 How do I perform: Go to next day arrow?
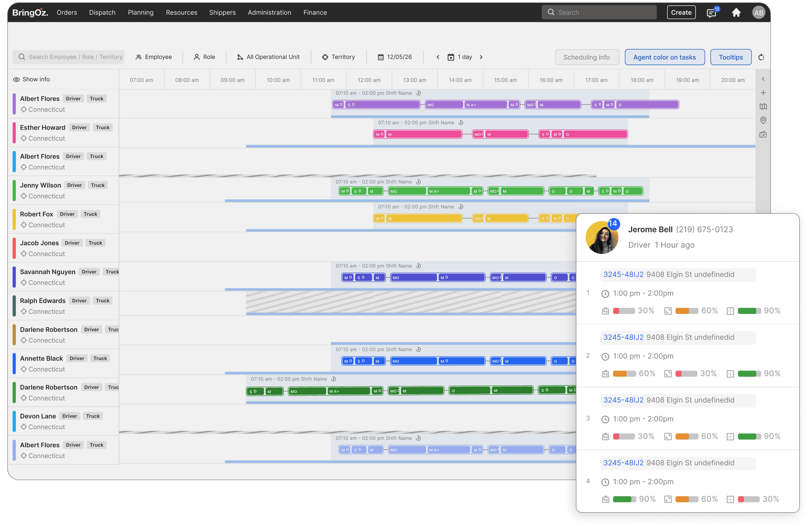click(481, 57)
